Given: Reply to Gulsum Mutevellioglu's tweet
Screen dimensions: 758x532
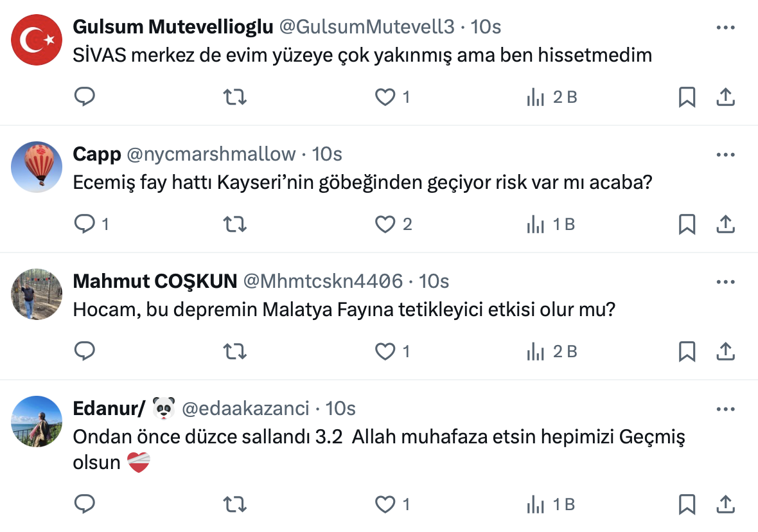Looking at the screenshot, I should point(85,97).
